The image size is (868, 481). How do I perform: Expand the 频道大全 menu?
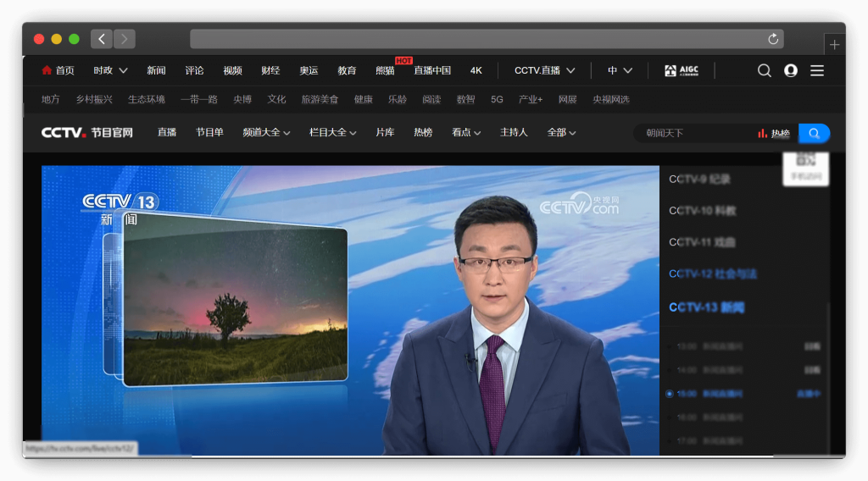point(266,133)
